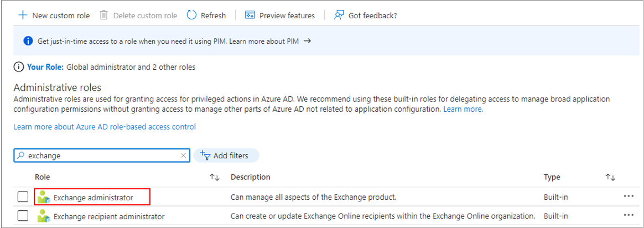
Task: Open more options for Exchange recipient administrator row
Action: click(629, 215)
